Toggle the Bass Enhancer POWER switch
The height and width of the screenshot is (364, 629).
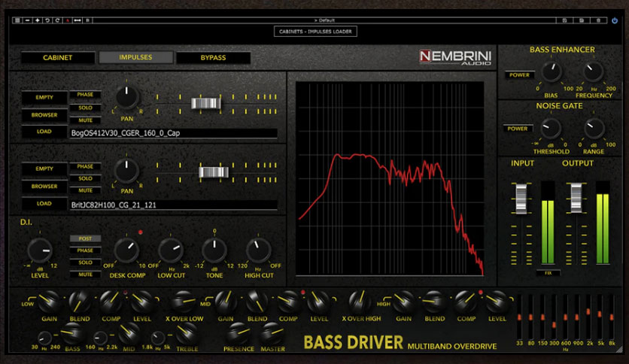pos(519,75)
